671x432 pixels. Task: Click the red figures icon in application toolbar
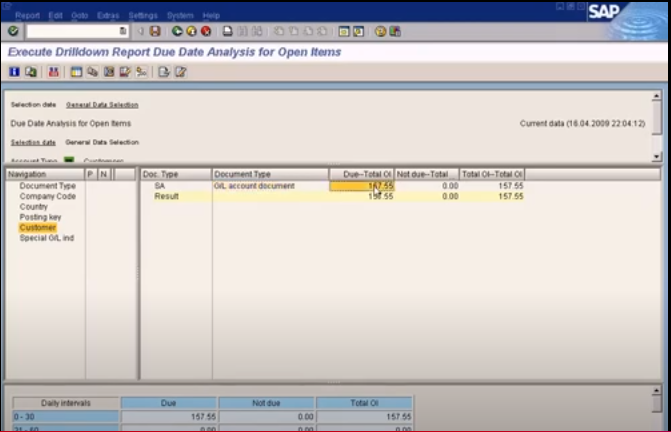pyautogui.click(x=53, y=72)
